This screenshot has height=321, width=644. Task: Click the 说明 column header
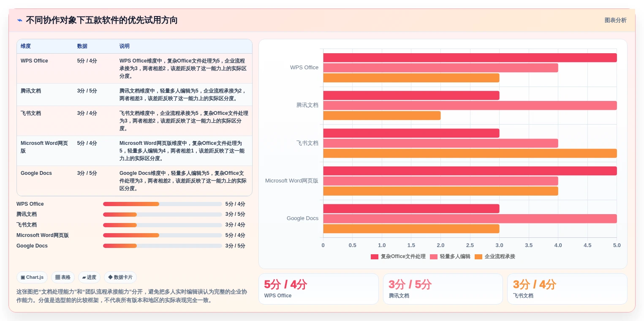(125, 46)
